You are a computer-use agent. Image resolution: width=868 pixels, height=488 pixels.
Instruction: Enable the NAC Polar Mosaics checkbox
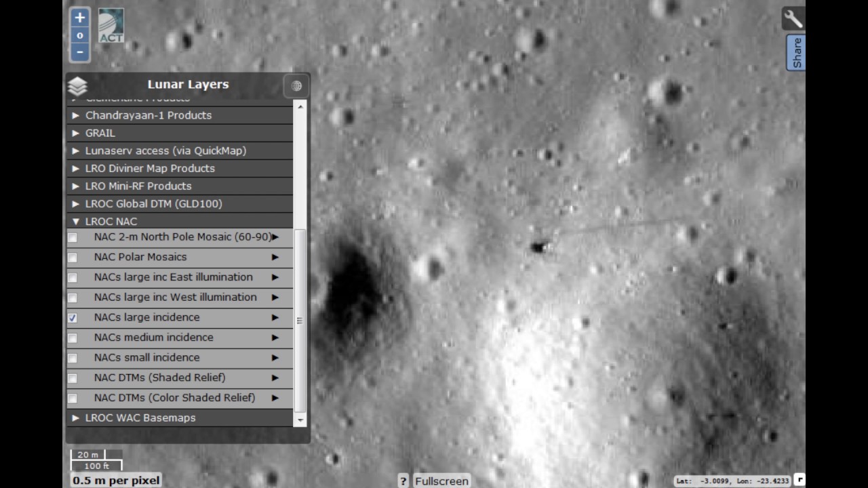coord(73,258)
